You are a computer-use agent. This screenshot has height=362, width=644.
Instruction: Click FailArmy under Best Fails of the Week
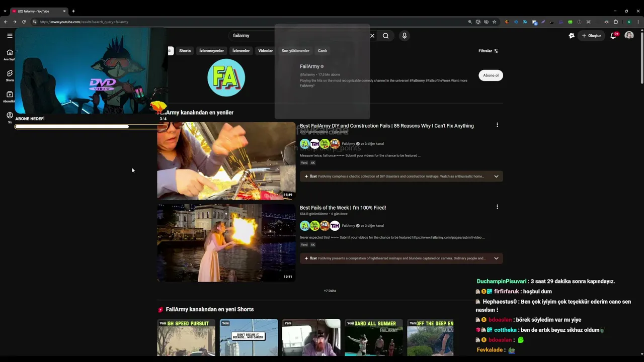pyautogui.click(x=348, y=226)
